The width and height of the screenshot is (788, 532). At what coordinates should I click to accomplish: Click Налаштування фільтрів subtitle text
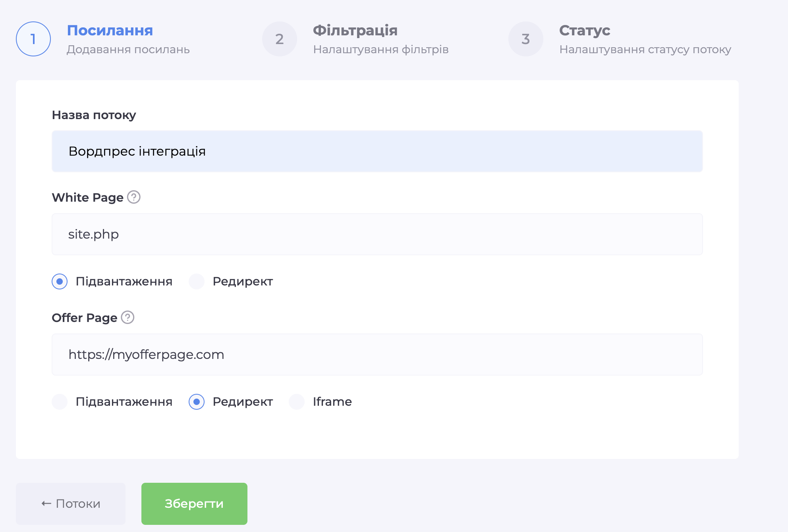(380, 50)
